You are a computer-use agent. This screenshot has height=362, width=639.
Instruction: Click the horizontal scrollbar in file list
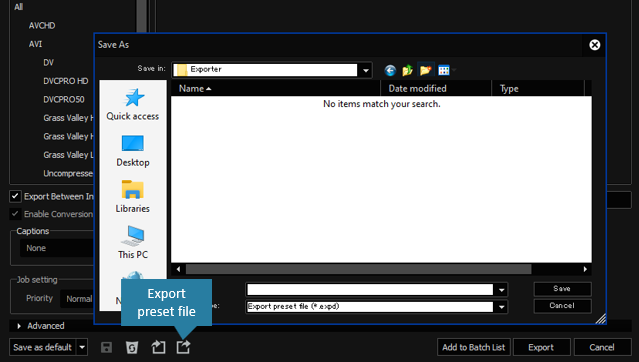click(359, 269)
